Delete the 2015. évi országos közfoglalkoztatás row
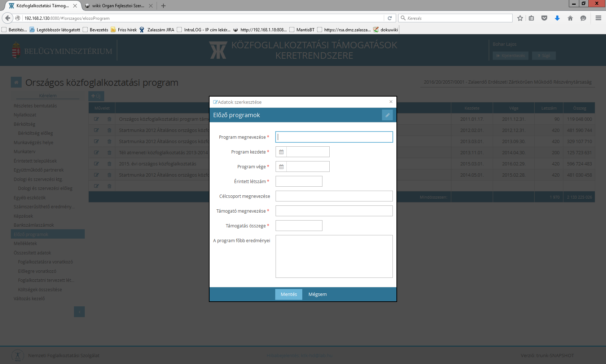Image resolution: width=606 pixels, height=364 pixels. [x=109, y=164]
